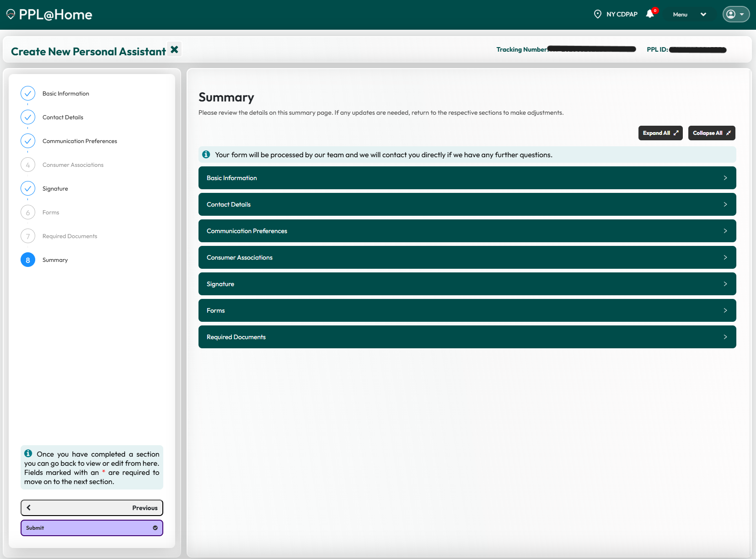
Task: Open the user profile avatar menu
Action: pos(735,14)
